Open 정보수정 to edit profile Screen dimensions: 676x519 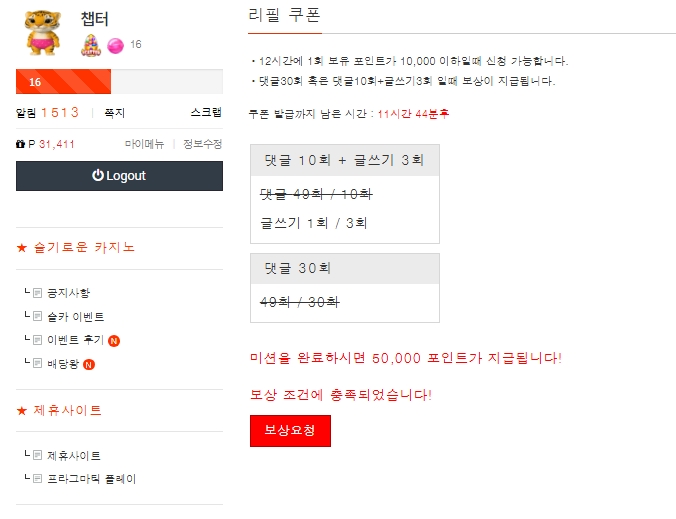pyautogui.click(x=202, y=144)
